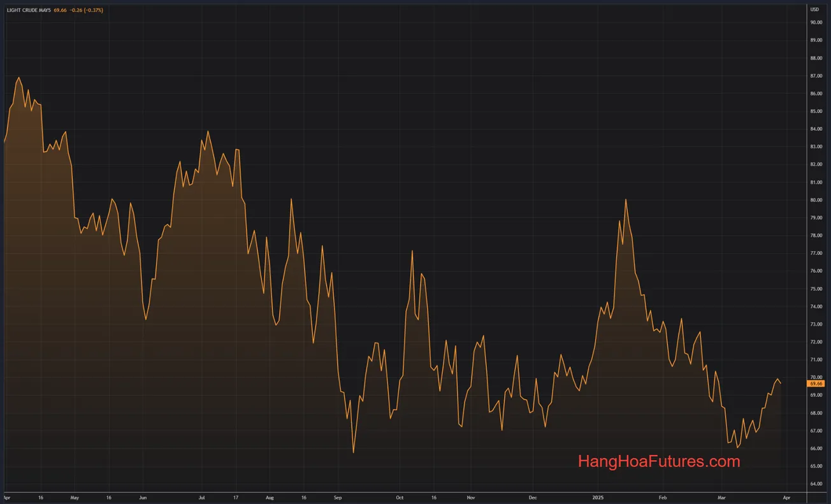Select the 87.00 price axis label
831x504 pixels.
815,76
